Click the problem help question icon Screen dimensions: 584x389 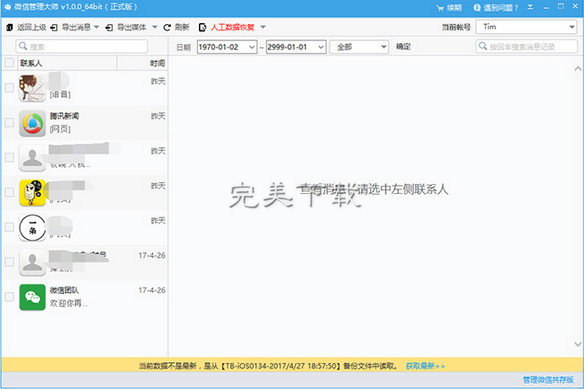477,7
